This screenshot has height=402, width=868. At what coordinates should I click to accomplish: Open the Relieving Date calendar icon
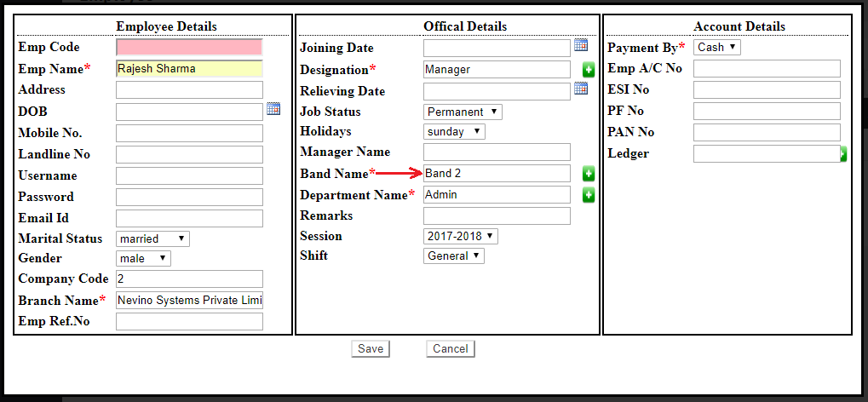[x=581, y=89]
